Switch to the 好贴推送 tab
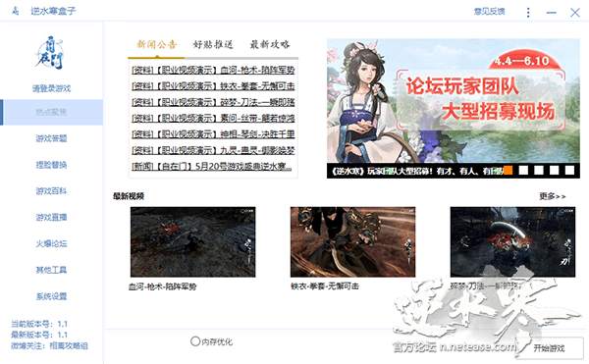589x364 pixels. coord(213,45)
